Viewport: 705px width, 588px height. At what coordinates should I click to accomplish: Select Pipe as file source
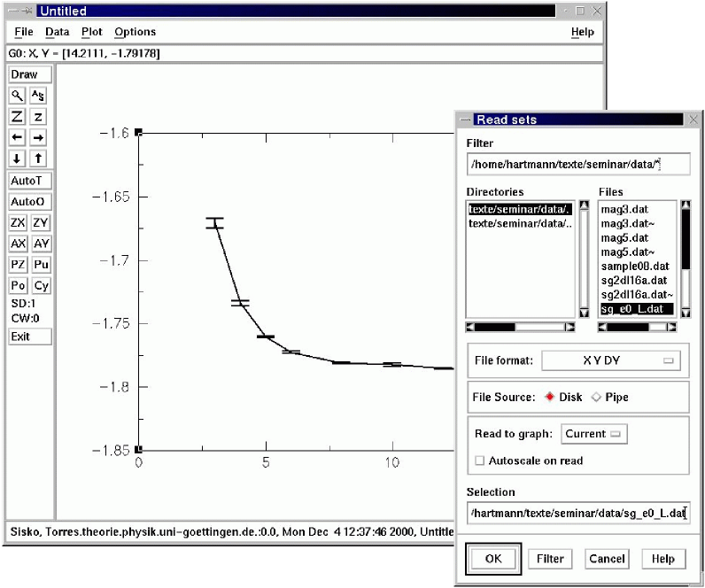pos(596,397)
